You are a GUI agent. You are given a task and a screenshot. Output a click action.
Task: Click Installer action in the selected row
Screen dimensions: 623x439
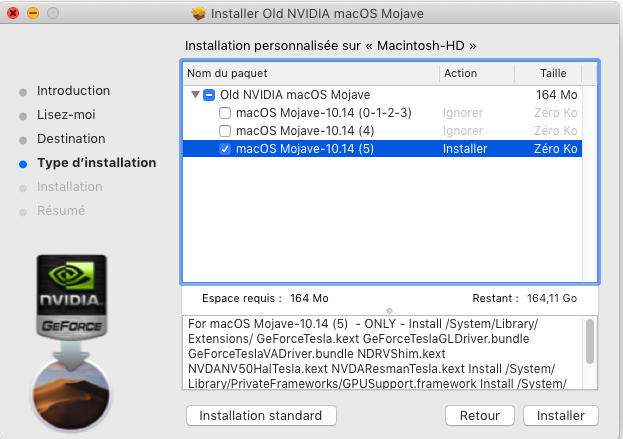click(x=465, y=149)
